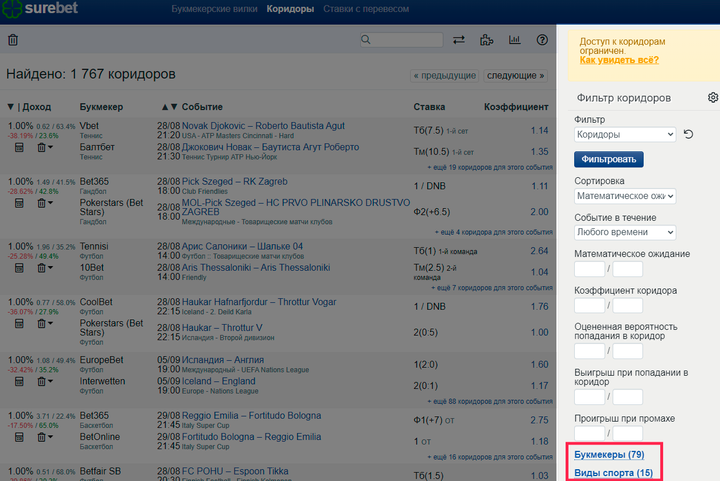Reset the filter with the circular arrow icon

(688, 134)
